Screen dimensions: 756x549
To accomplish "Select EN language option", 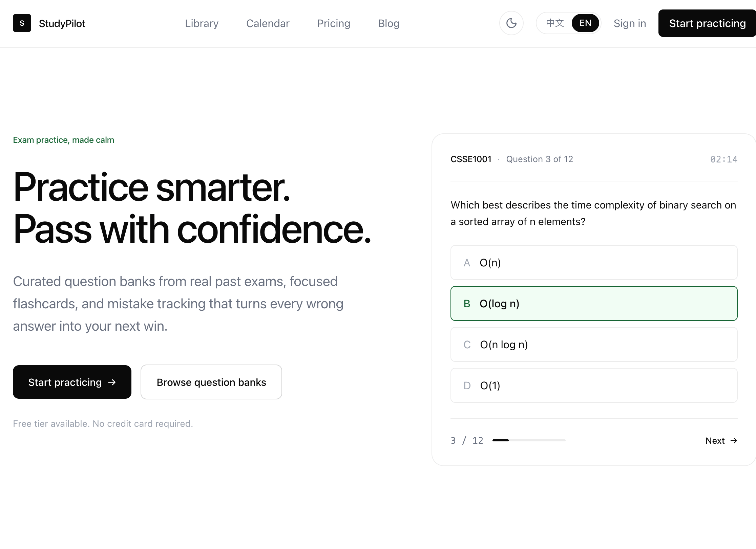I will (585, 23).
